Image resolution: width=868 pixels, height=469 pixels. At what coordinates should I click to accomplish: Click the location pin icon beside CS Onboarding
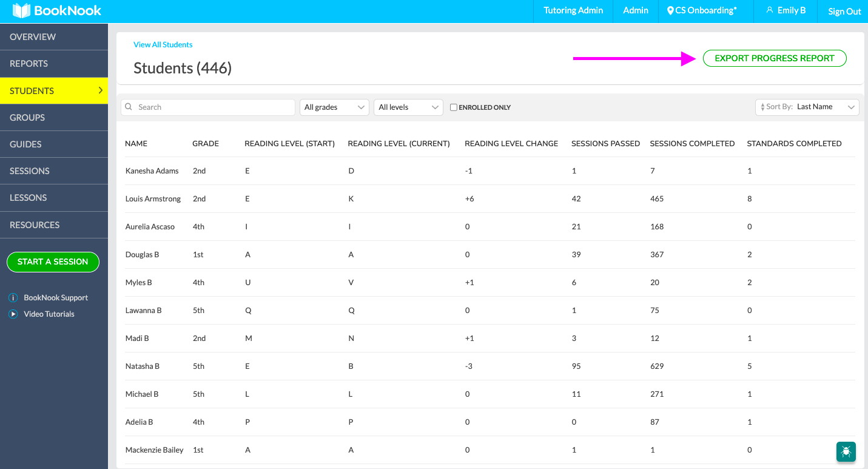click(x=670, y=10)
